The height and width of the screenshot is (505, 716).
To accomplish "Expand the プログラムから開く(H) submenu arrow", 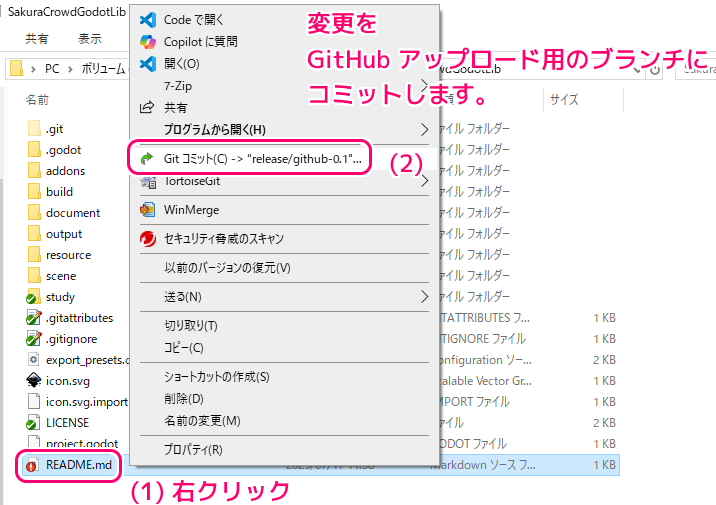I will point(424,129).
